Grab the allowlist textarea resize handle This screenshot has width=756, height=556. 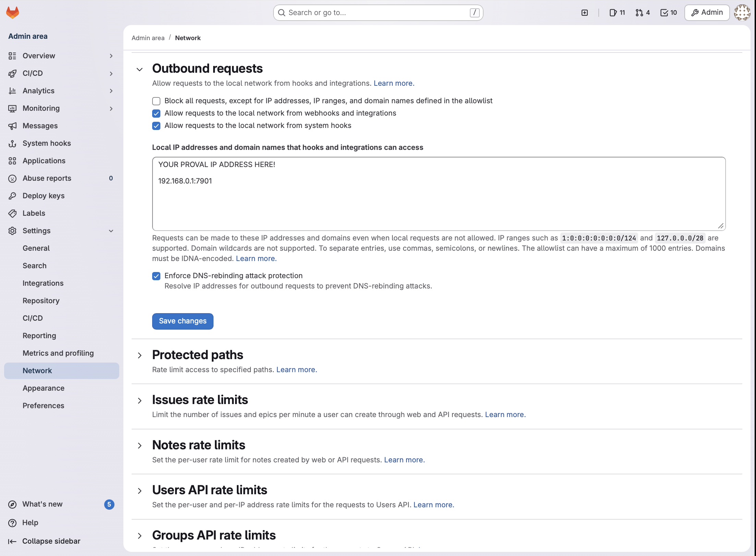pyautogui.click(x=721, y=226)
